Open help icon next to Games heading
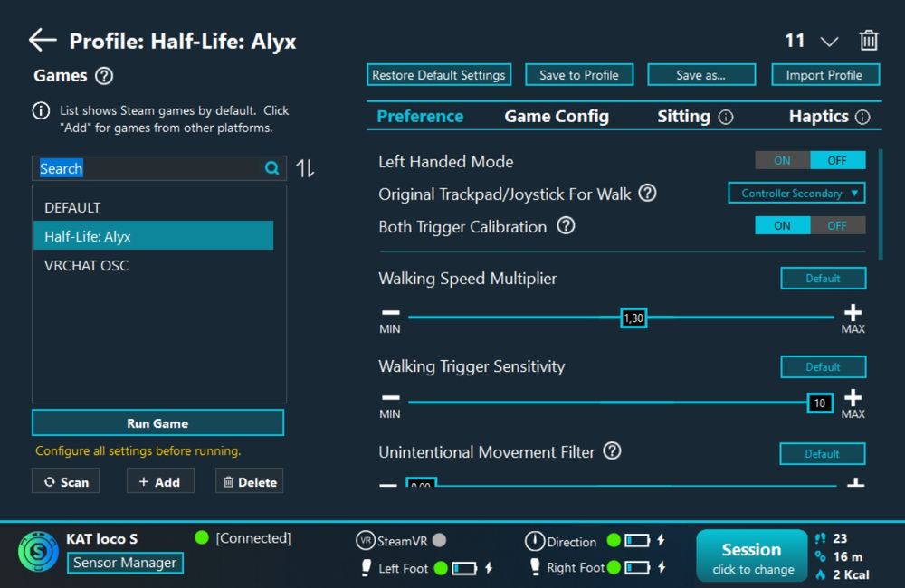 [104, 76]
